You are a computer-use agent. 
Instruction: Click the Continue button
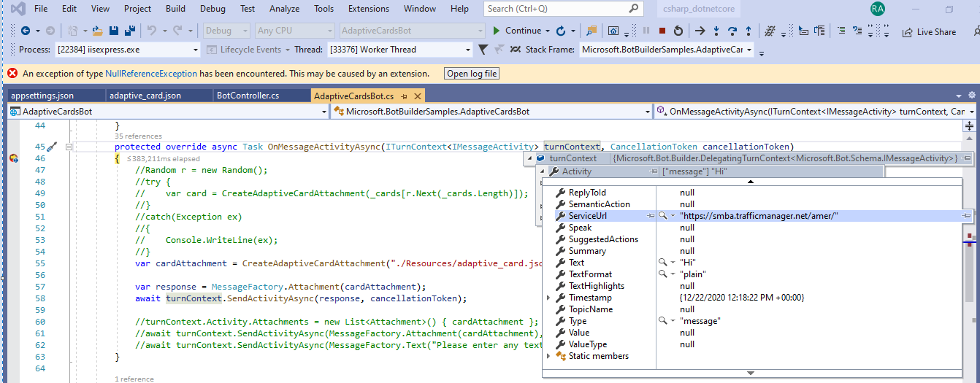[517, 31]
